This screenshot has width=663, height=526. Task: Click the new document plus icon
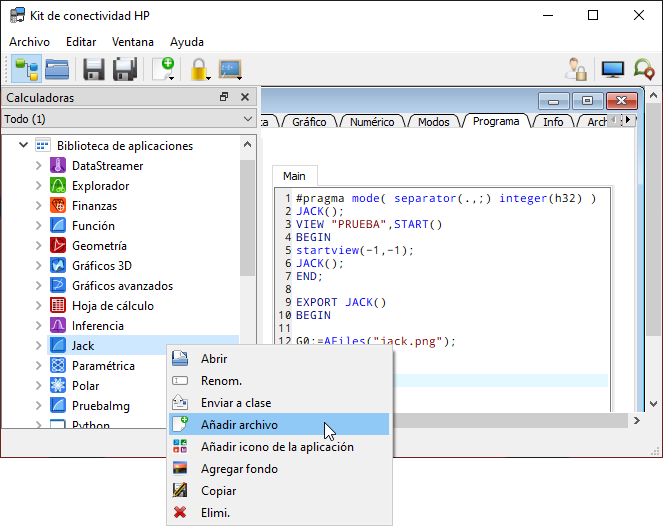pos(164,69)
